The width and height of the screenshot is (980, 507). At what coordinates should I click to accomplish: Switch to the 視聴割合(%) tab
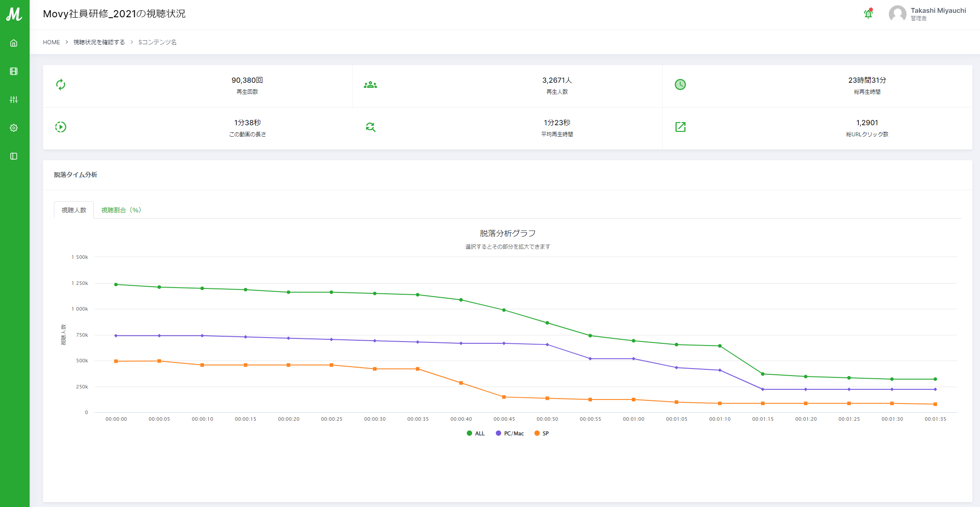(121, 210)
